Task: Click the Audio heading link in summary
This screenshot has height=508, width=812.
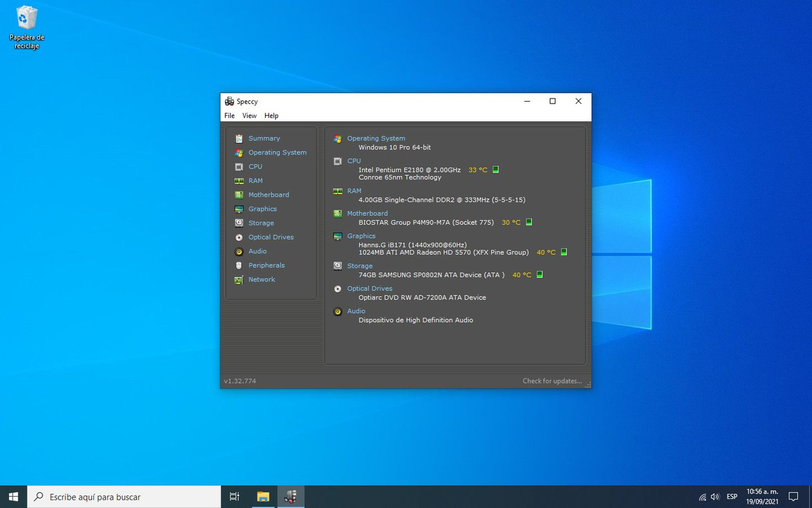Action: pos(356,311)
